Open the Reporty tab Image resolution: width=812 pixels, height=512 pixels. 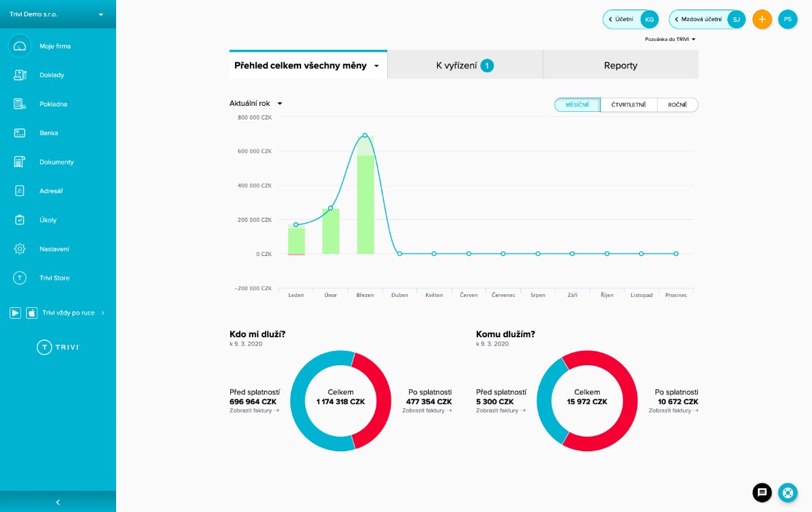(x=620, y=66)
